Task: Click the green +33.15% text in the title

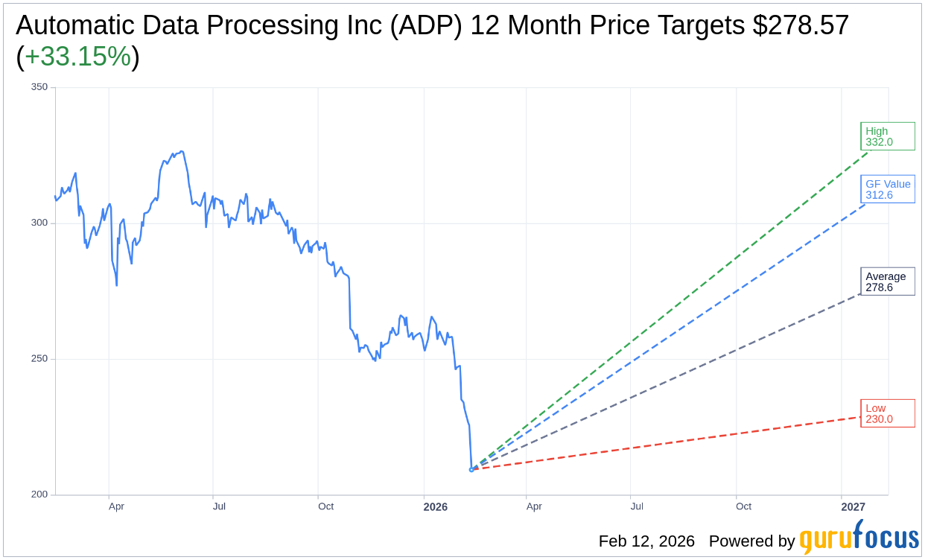Action: pyautogui.click(x=77, y=57)
